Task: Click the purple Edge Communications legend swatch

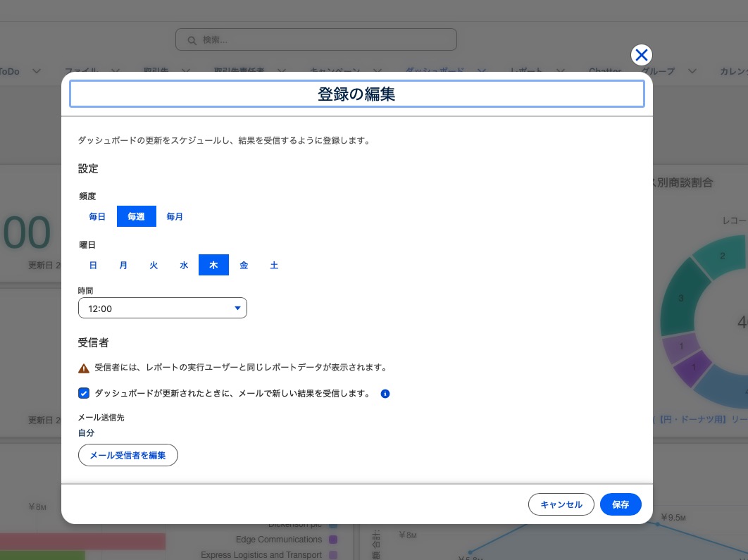Action: point(333,540)
